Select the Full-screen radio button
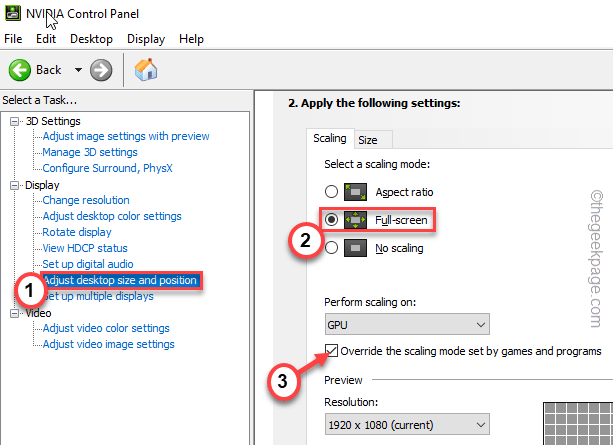The image size is (613, 445). (332, 220)
